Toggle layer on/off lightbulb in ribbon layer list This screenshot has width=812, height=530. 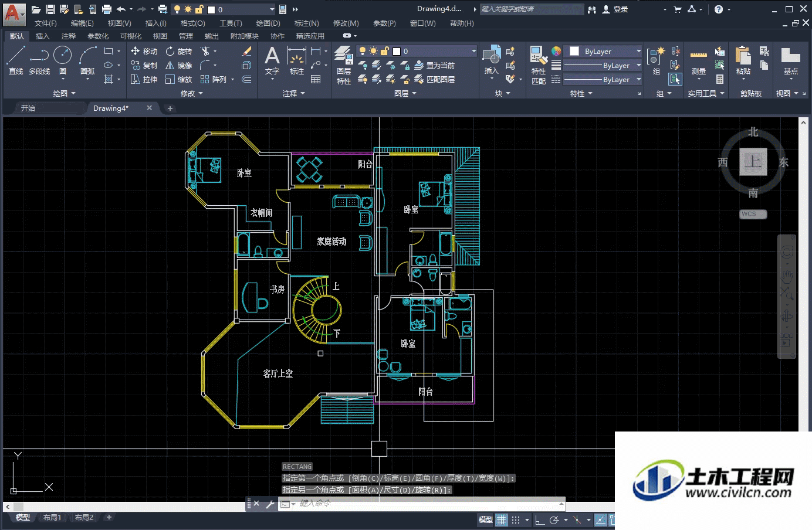point(363,51)
